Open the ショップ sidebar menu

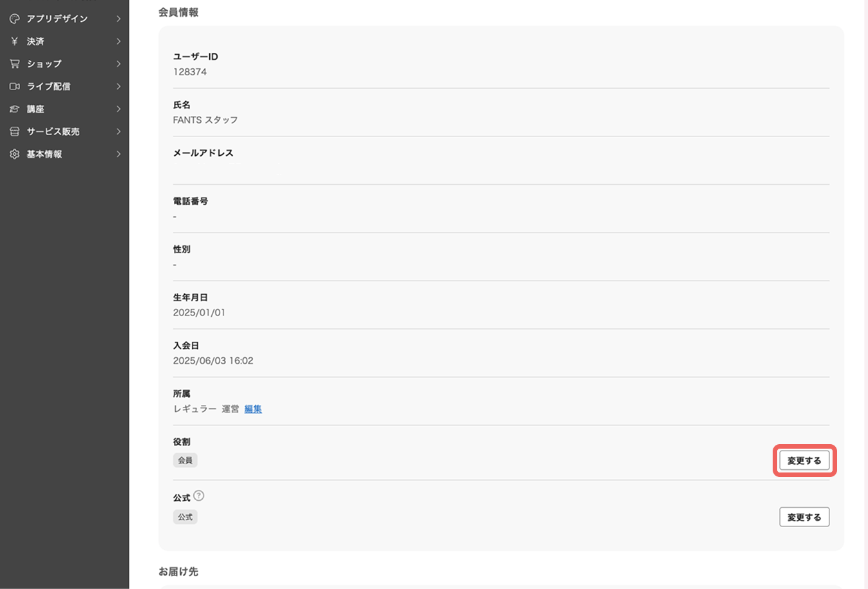[x=64, y=64]
